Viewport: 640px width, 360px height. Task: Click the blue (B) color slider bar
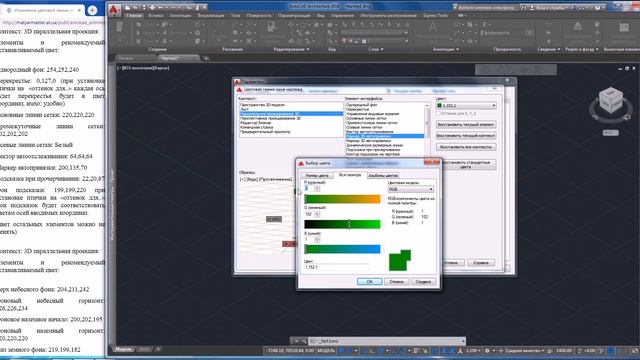tap(342, 249)
